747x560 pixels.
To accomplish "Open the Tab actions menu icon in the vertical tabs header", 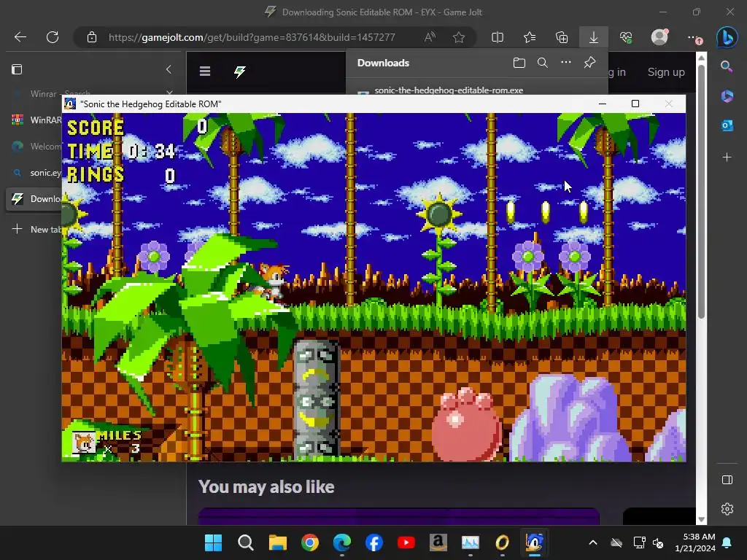I will 17,69.
